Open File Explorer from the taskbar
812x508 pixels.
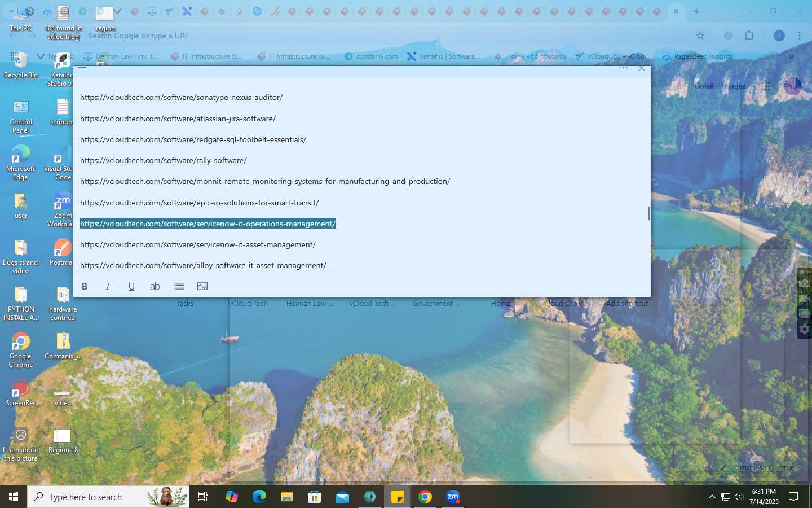tap(286, 497)
